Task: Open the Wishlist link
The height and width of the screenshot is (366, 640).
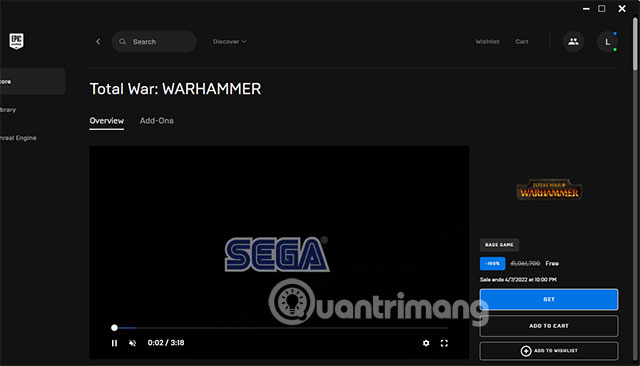Action: (x=487, y=42)
